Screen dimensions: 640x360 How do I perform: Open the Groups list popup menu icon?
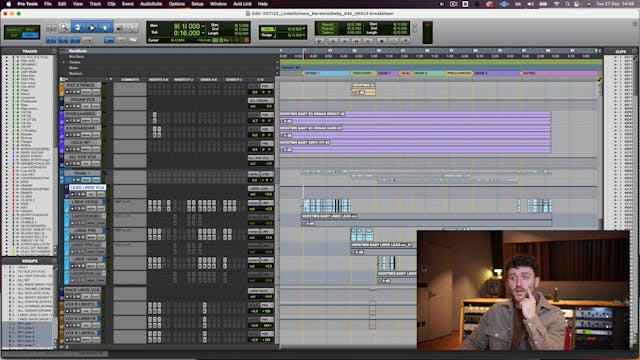pyautogui.click(x=54, y=260)
